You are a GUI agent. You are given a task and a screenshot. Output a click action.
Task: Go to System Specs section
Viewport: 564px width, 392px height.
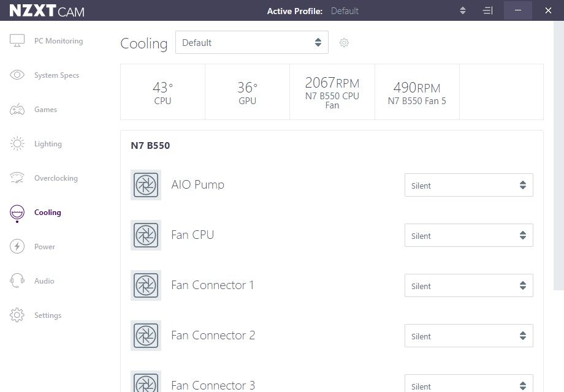(x=56, y=75)
